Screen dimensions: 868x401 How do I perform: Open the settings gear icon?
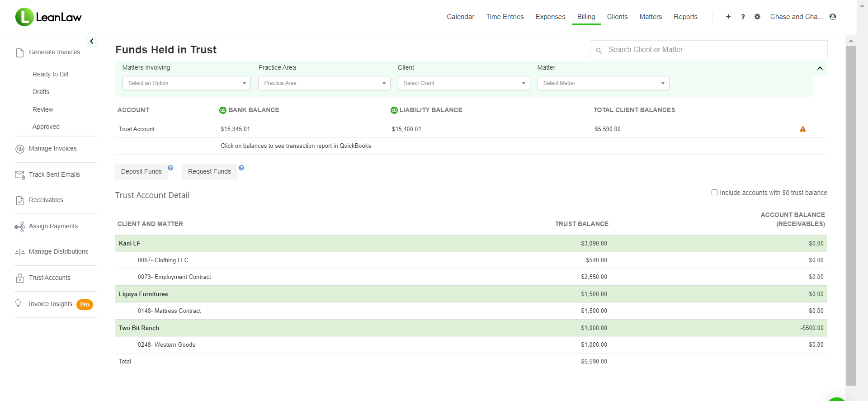(x=757, y=17)
